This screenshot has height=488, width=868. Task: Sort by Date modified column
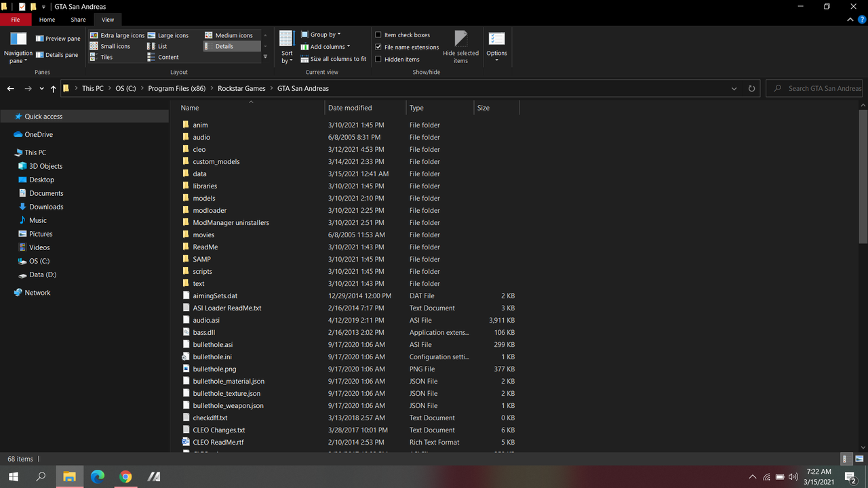pos(366,108)
